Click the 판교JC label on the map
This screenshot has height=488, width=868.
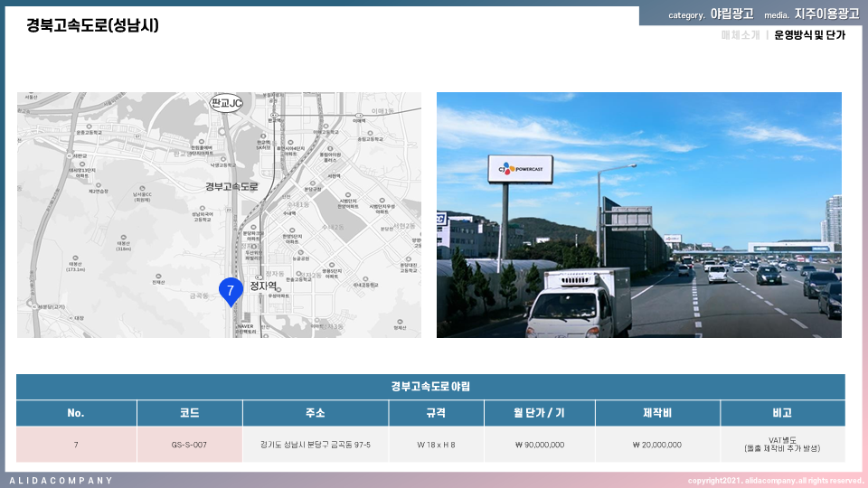point(226,103)
